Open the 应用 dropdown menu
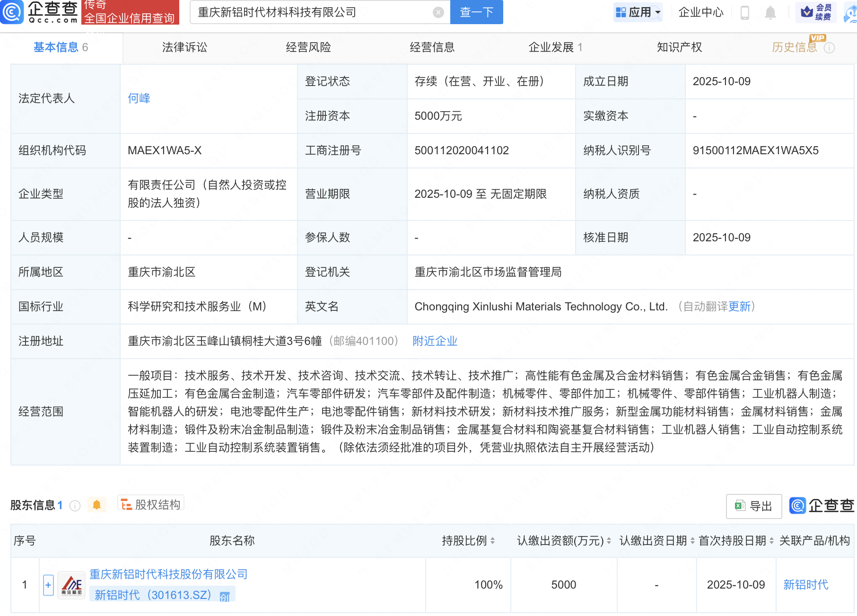 click(x=638, y=12)
